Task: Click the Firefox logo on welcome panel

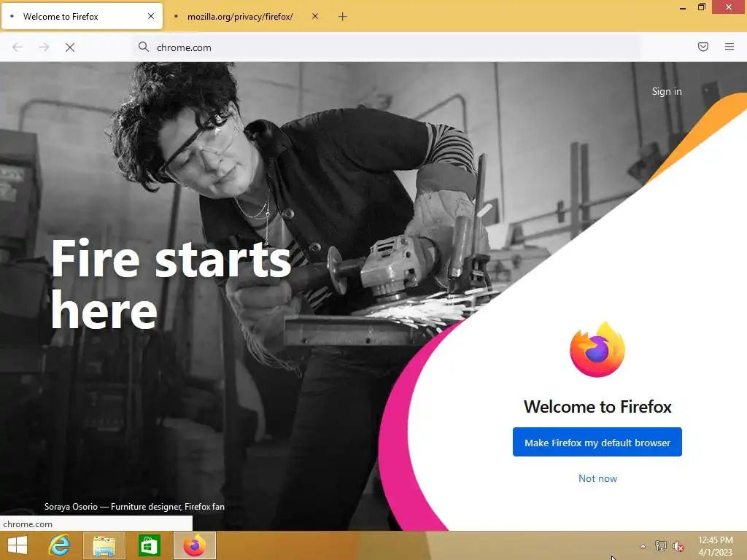Action: tap(597, 349)
